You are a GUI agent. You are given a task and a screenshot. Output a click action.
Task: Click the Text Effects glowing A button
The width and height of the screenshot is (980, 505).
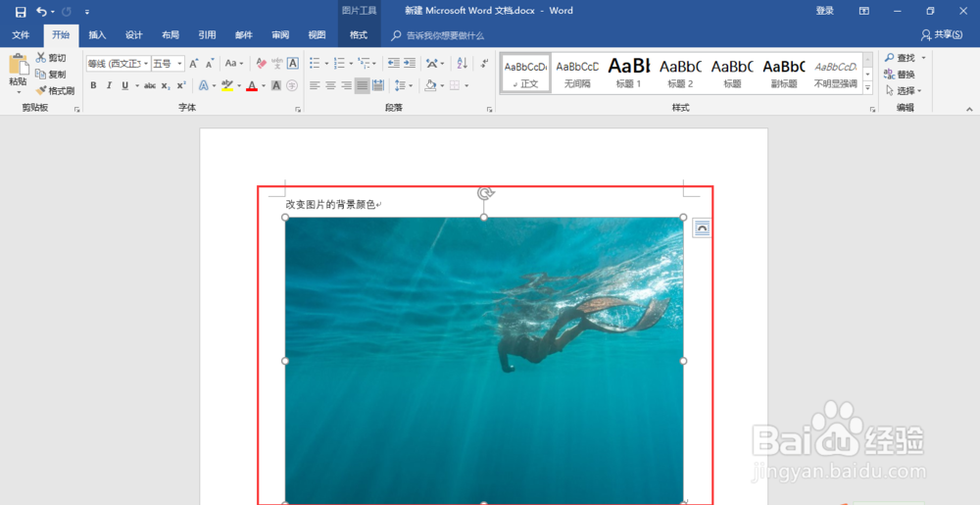203,85
